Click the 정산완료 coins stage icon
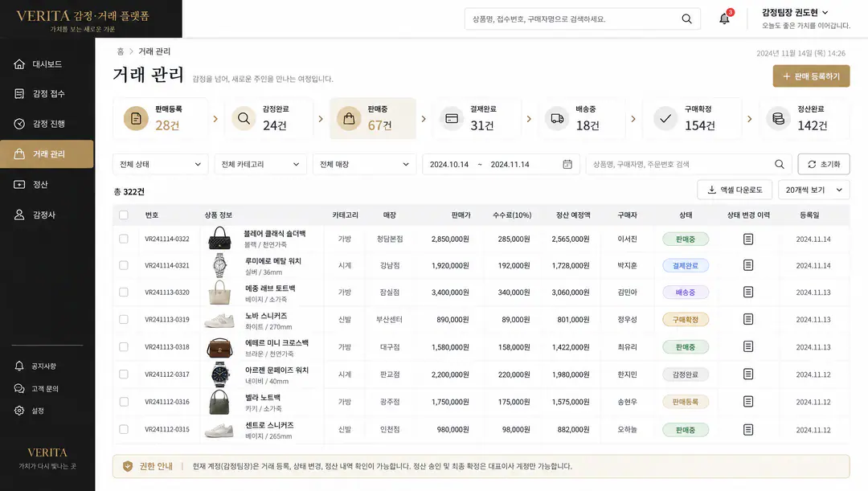The image size is (868, 491). (x=778, y=118)
